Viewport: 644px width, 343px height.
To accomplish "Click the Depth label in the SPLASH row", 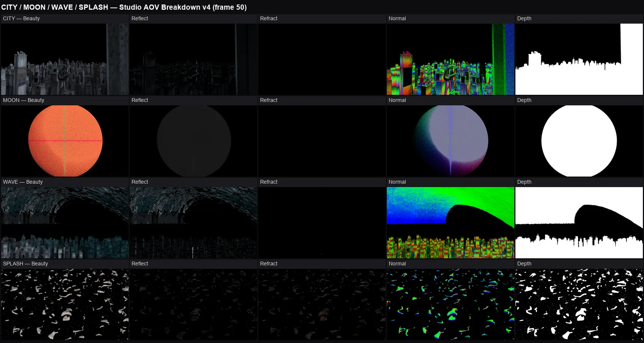I will click(x=524, y=264).
